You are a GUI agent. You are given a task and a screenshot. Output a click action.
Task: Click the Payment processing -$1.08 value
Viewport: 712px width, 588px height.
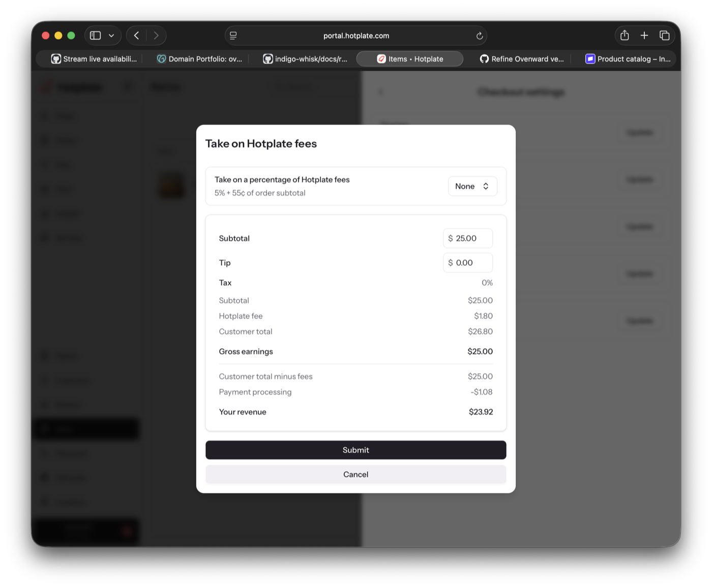(x=482, y=392)
